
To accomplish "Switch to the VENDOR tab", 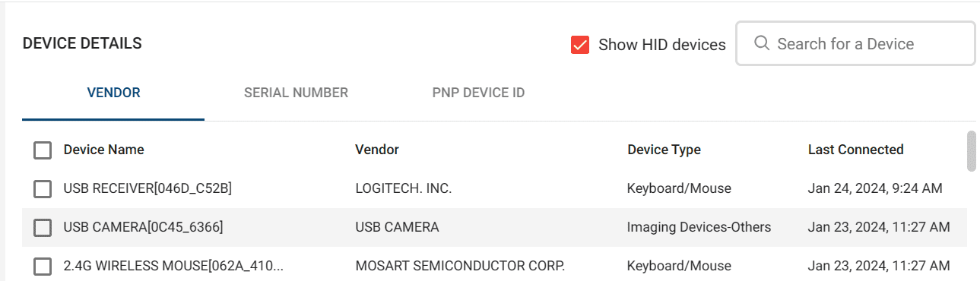I will tap(113, 93).
